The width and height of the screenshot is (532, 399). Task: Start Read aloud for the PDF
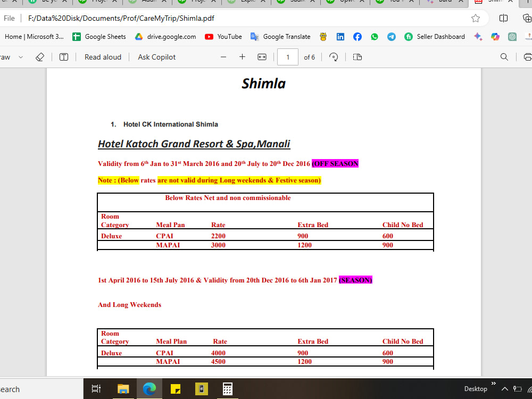coord(103,57)
